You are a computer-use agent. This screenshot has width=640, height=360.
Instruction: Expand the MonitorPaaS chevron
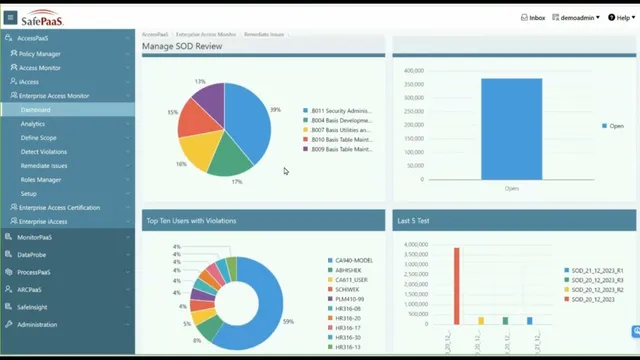127,237
